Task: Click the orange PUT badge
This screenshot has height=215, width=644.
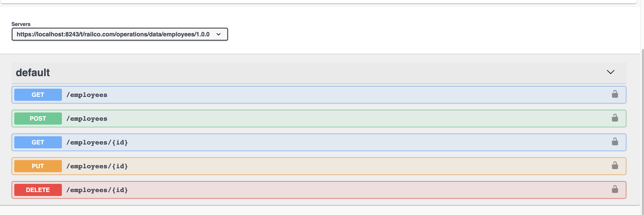Action: click(38, 166)
